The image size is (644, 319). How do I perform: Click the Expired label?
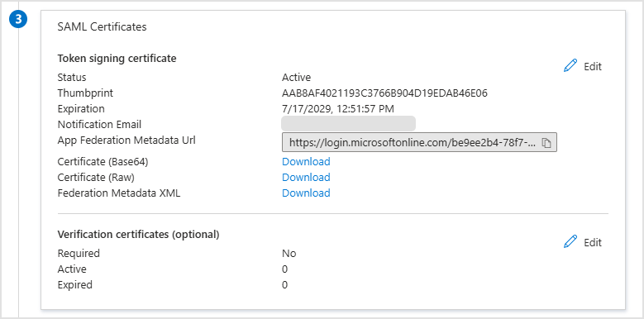point(74,284)
